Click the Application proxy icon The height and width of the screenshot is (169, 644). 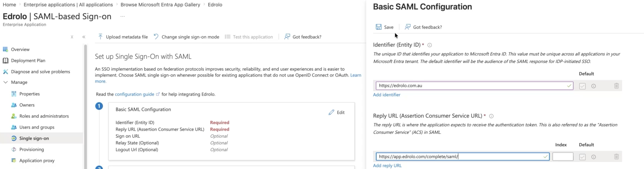(x=14, y=160)
